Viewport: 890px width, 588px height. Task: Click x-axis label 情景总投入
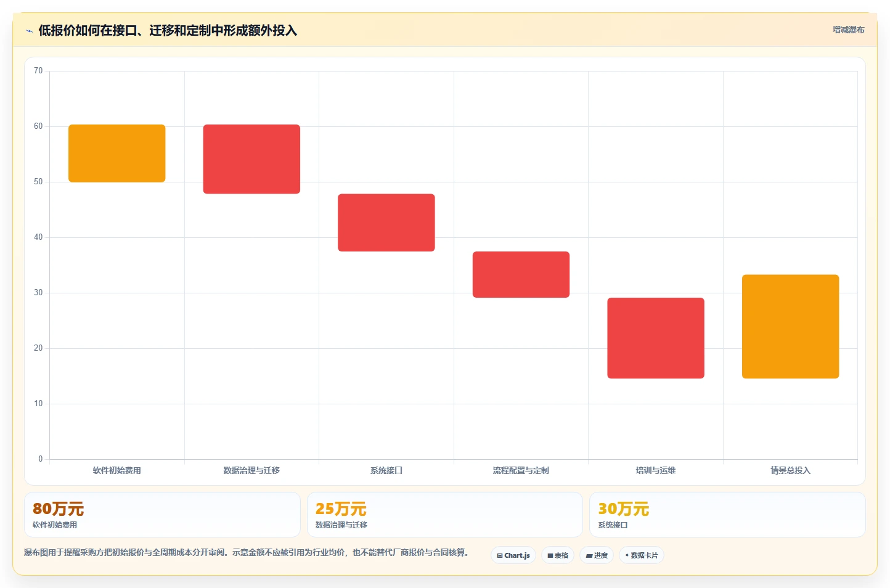coord(790,470)
